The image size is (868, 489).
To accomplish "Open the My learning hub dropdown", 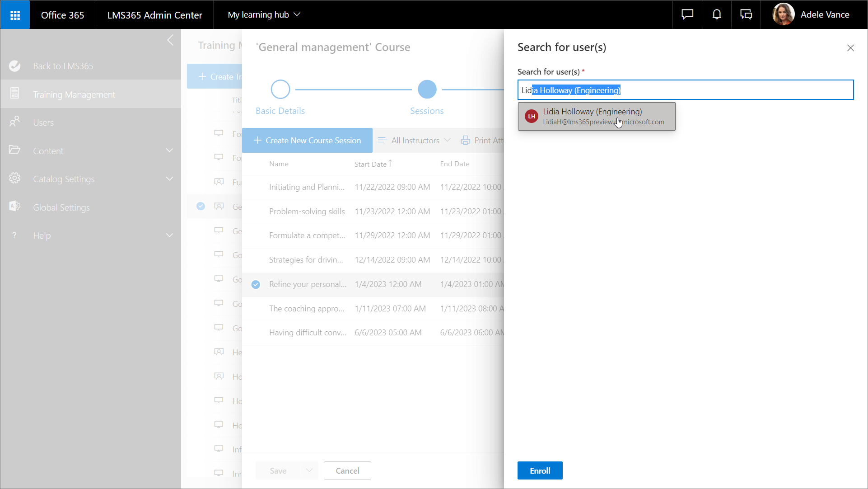I will [x=264, y=15].
